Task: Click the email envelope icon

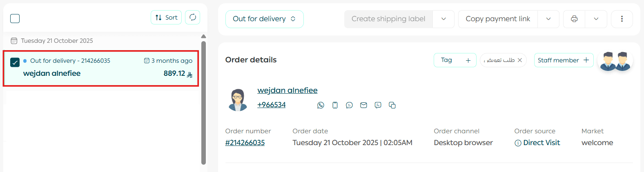Action: tap(363, 105)
